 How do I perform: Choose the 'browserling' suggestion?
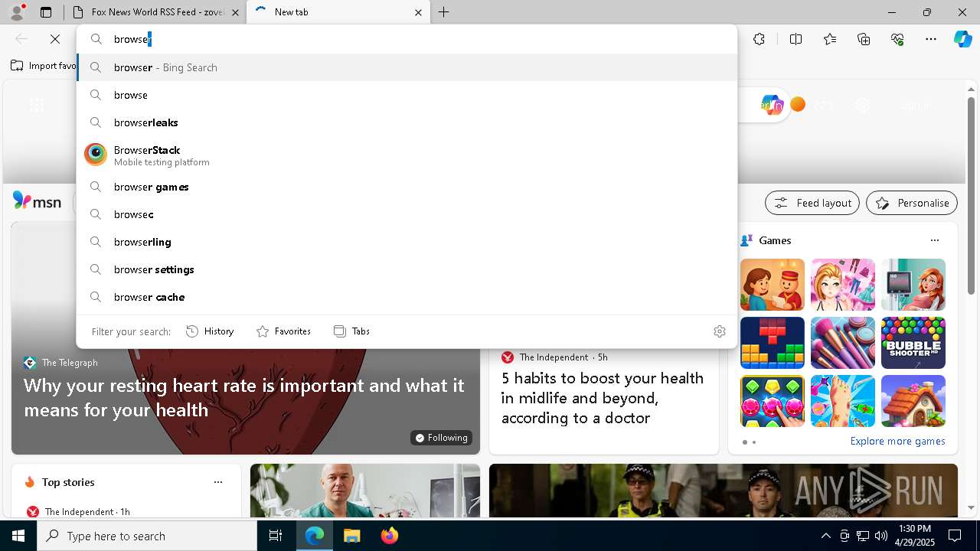click(407, 242)
